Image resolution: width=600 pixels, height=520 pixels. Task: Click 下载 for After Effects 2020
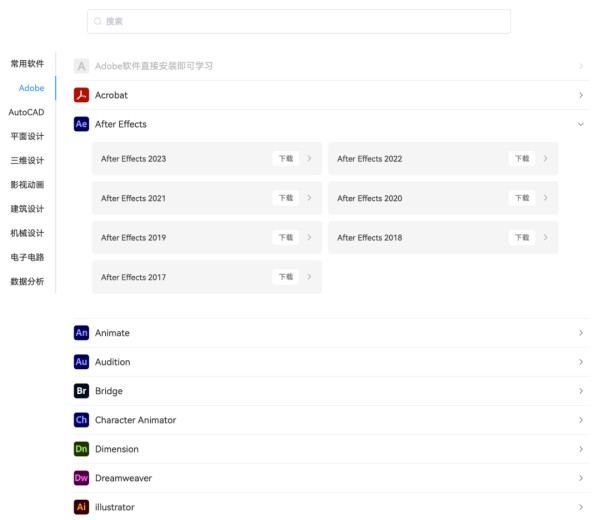pos(522,198)
